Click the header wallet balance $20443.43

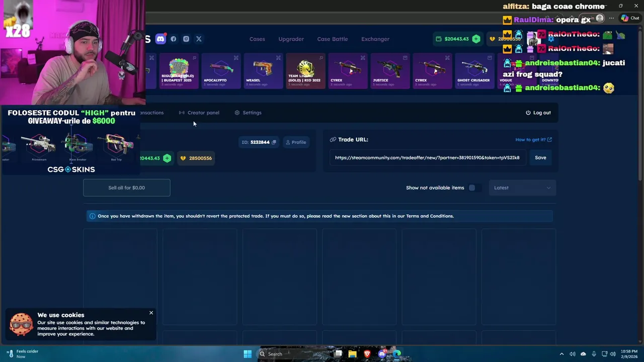click(452, 39)
